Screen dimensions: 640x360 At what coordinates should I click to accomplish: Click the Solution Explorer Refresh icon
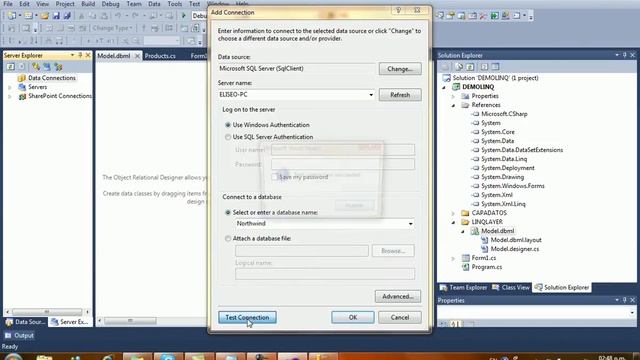pyautogui.click(x=470, y=67)
